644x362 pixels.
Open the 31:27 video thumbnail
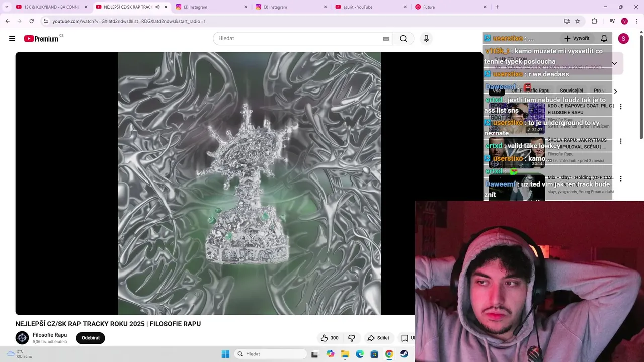517,118
